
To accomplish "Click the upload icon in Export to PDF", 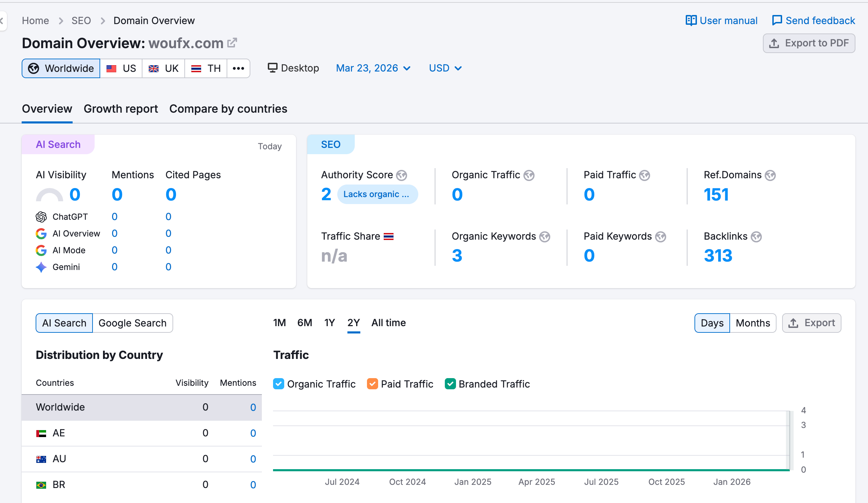I will [774, 43].
